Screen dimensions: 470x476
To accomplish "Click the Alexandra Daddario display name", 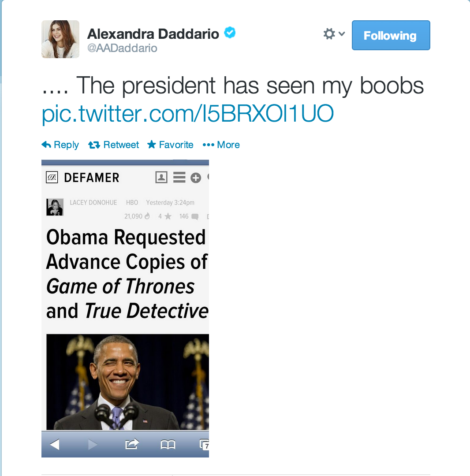I will click(153, 33).
